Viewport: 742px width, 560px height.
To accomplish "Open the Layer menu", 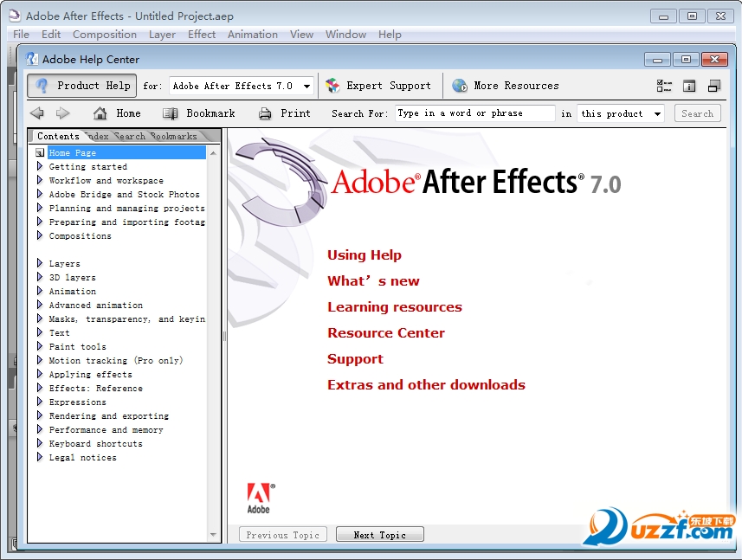I will pyautogui.click(x=162, y=35).
